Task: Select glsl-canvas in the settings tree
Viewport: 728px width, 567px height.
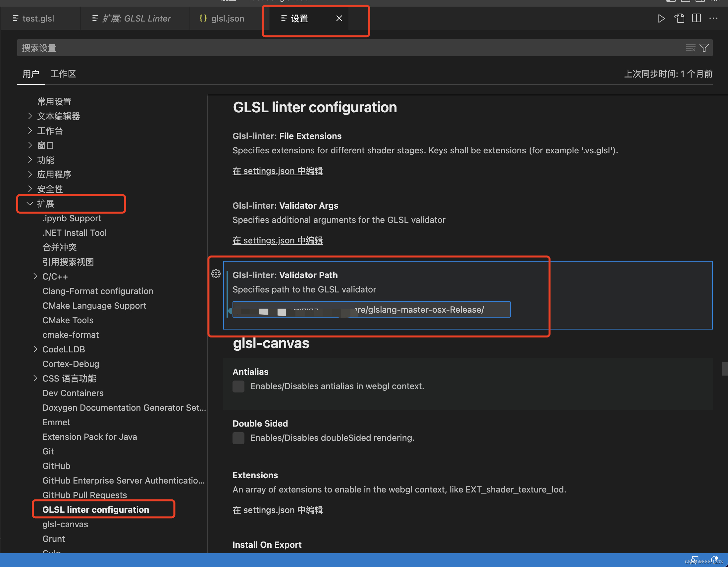Action: point(65,524)
